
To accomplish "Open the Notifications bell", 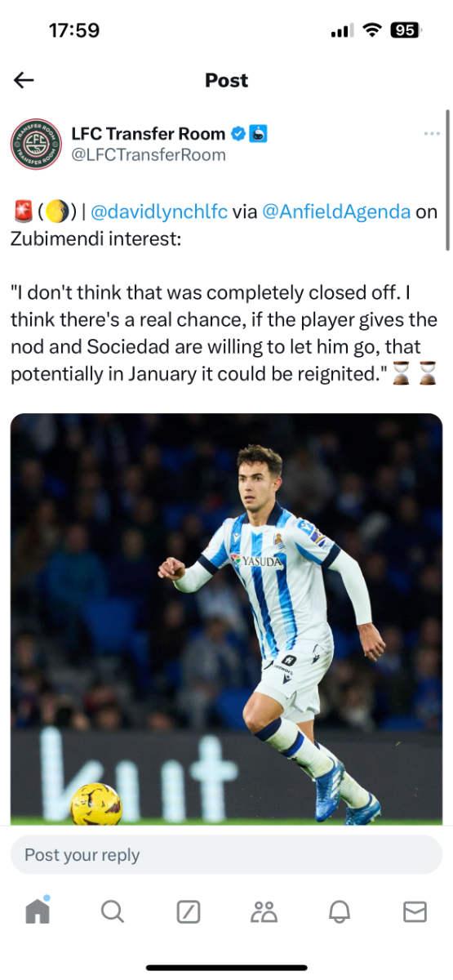I will click(340, 911).
